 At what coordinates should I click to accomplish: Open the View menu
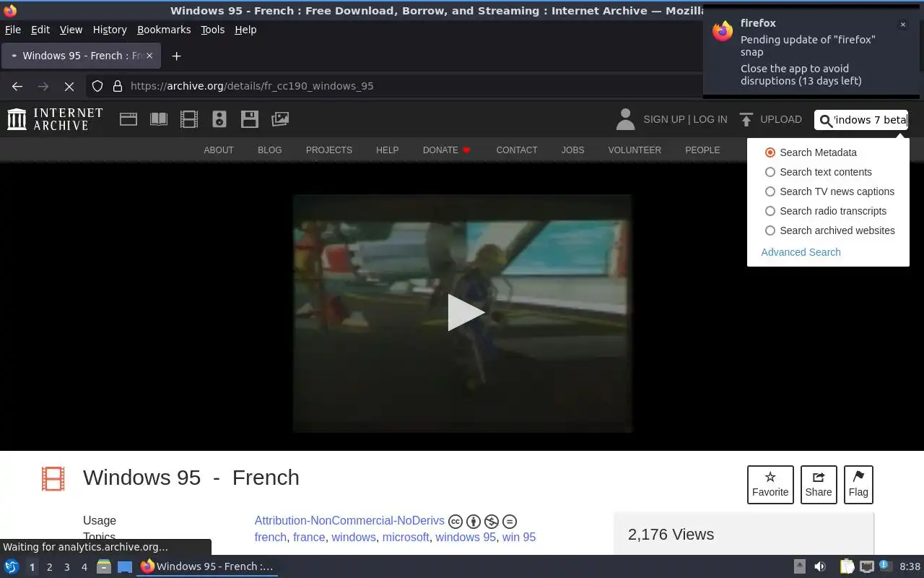(71, 30)
